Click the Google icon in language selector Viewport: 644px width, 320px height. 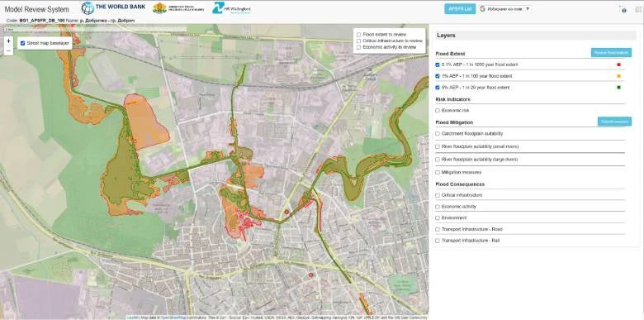click(483, 8)
